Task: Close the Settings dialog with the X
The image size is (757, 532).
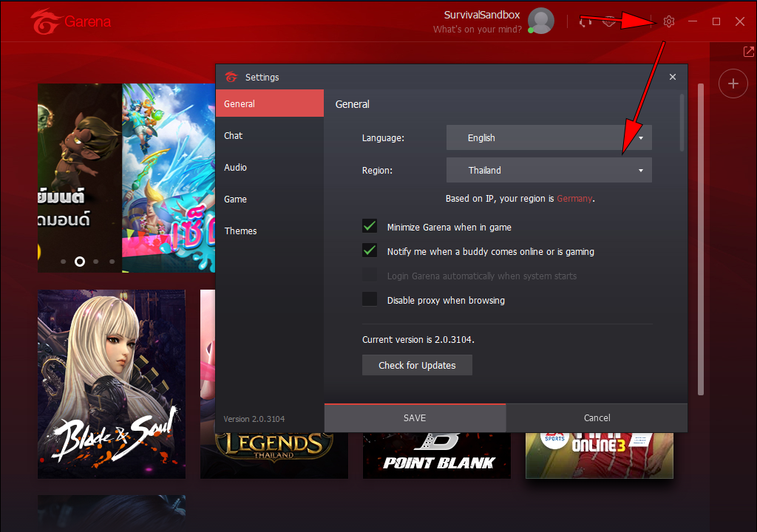Action: pyautogui.click(x=673, y=77)
